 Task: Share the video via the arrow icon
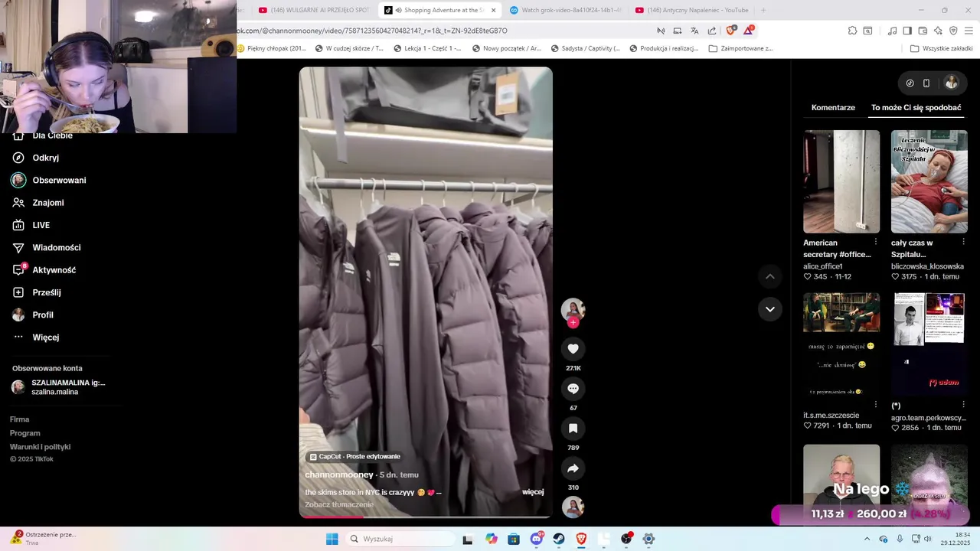click(x=573, y=468)
